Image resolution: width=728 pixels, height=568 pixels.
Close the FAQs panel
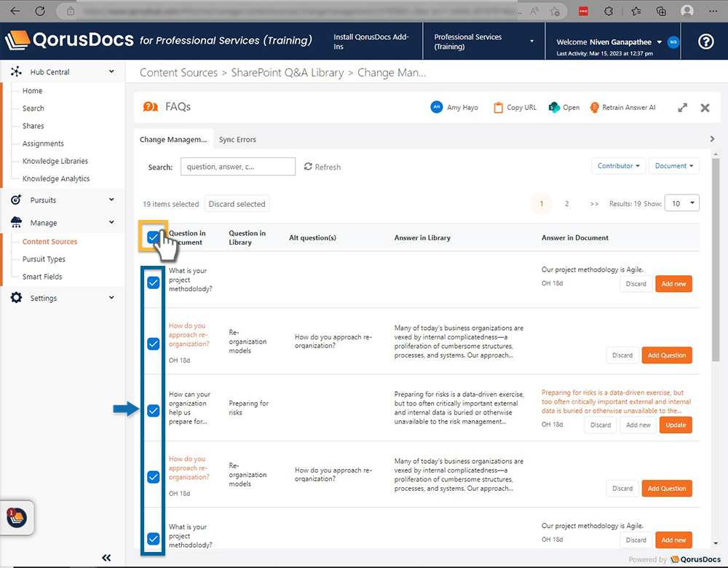705,108
